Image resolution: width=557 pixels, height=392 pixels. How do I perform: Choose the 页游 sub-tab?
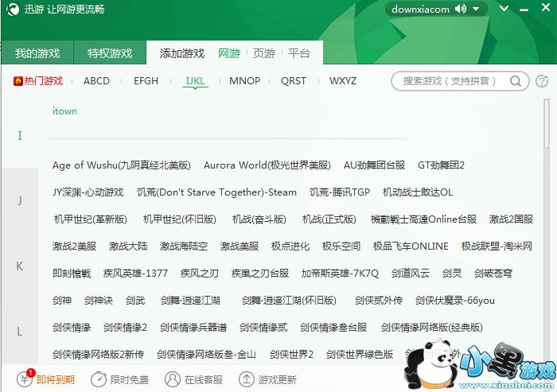coord(264,53)
